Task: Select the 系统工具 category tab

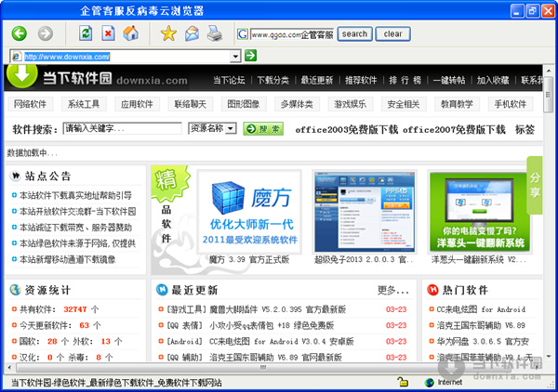Action: pos(84,104)
